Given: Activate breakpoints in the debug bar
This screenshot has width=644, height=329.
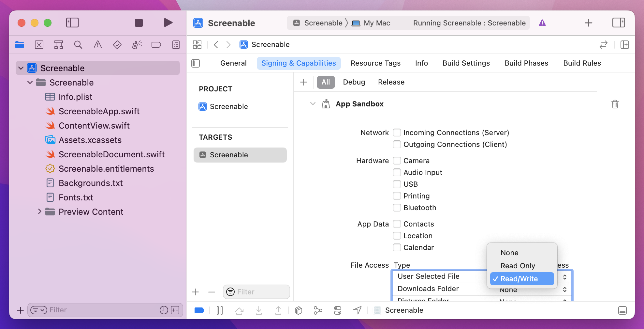Looking at the screenshot, I should click(x=199, y=310).
